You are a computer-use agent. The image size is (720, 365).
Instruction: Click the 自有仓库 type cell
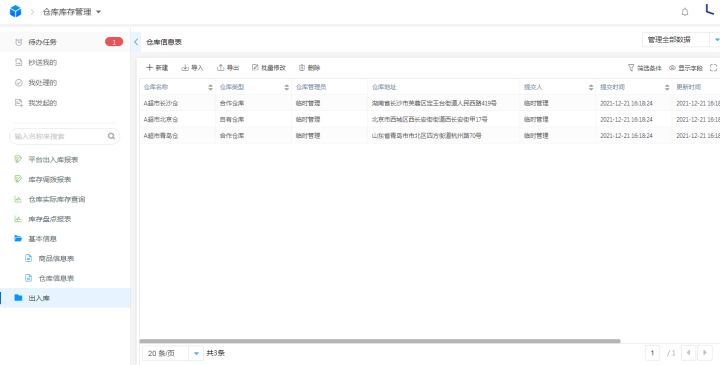pos(232,119)
